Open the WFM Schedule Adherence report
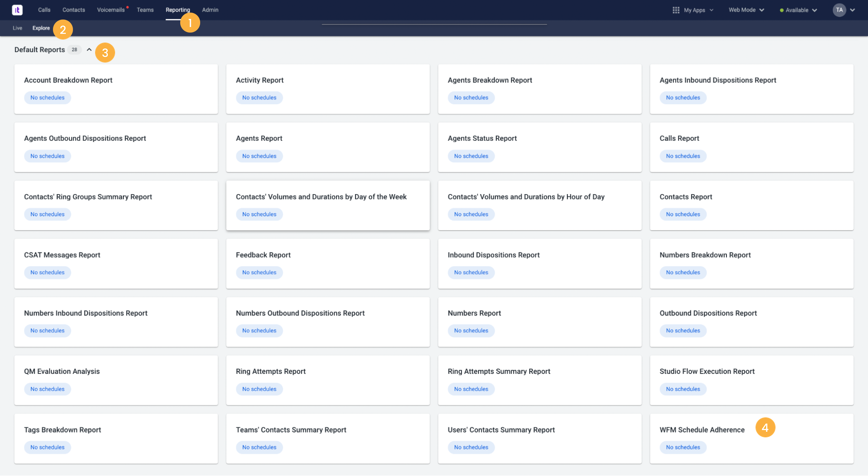The width and height of the screenshot is (868, 476). coord(702,430)
